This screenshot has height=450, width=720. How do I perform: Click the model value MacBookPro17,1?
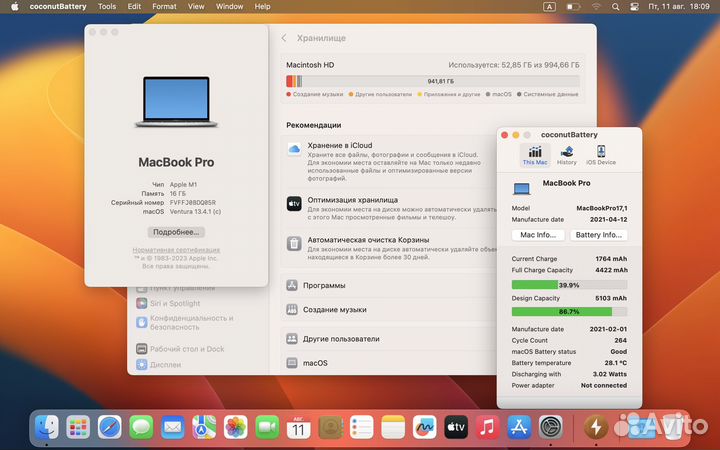click(x=602, y=208)
